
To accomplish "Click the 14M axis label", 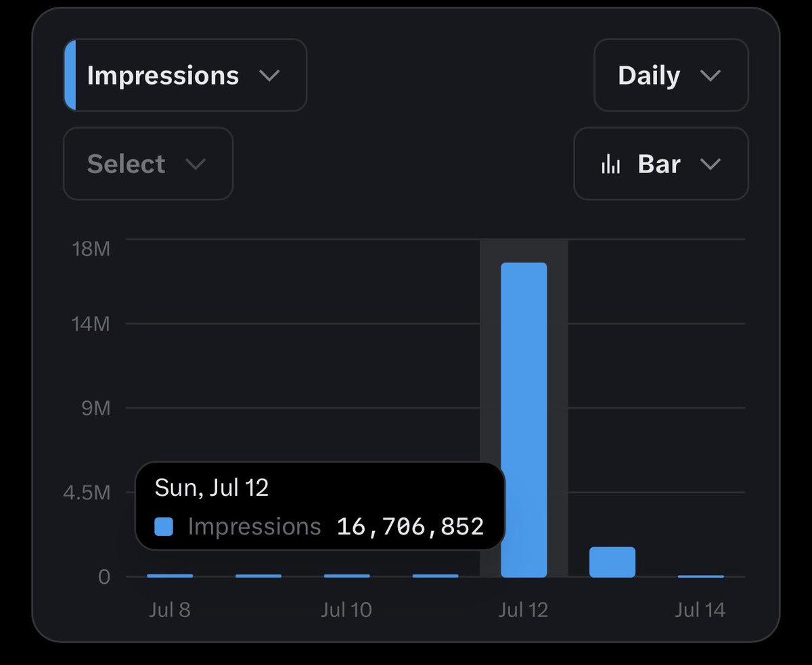I will (91, 323).
